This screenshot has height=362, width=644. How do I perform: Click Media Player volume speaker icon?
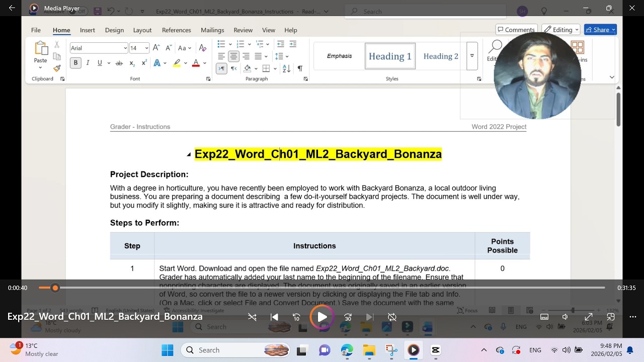565,317
